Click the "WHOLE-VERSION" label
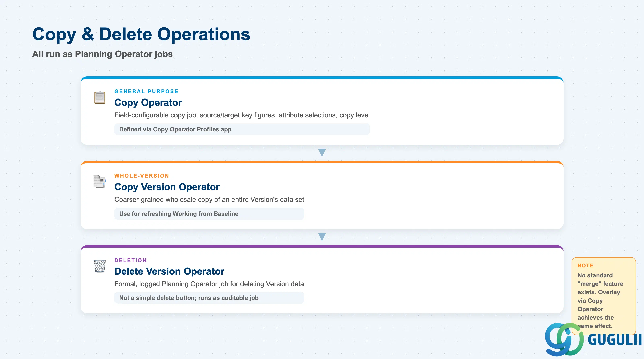644x359 pixels. pyautogui.click(x=142, y=176)
